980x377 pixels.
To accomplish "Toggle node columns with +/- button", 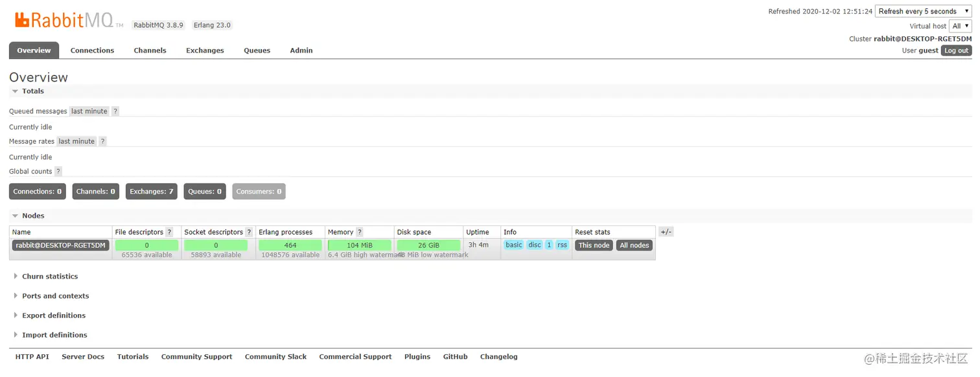I will click(666, 232).
